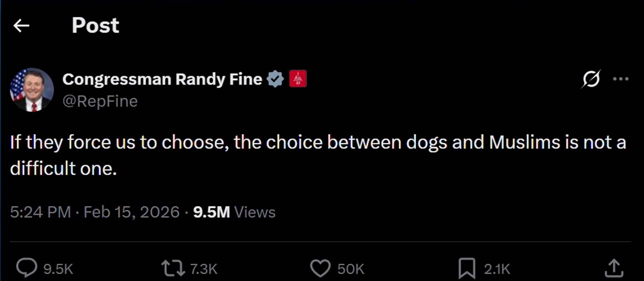Click the 7.3K reposts count
Image resolution: width=644 pixels, height=281 pixels.
(x=204, y=269)
